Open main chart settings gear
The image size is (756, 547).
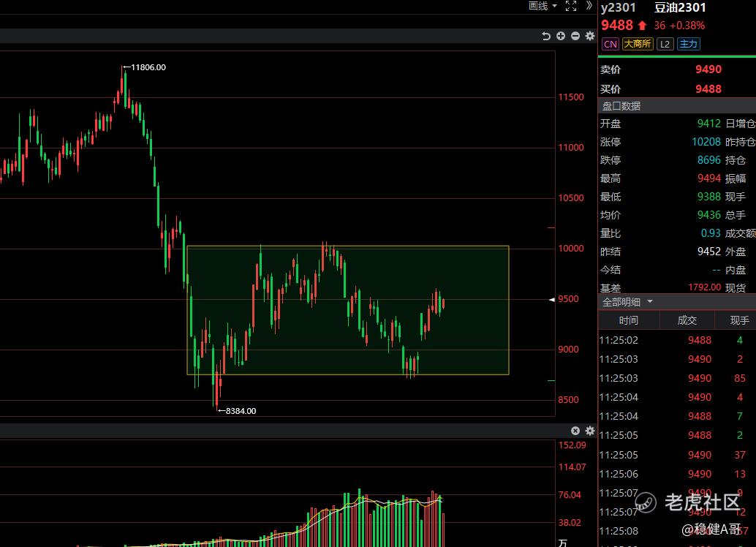589,36
